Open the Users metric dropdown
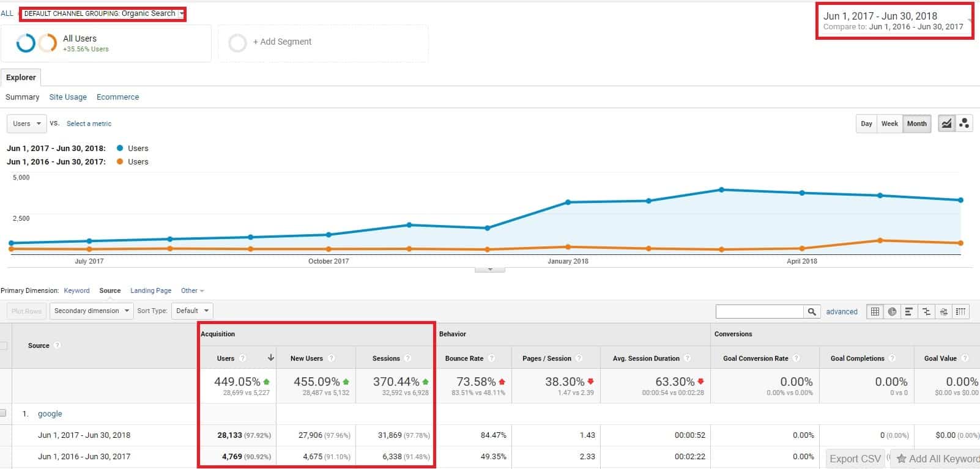Viewport: 980px width, 469px height. click(27, 124)
